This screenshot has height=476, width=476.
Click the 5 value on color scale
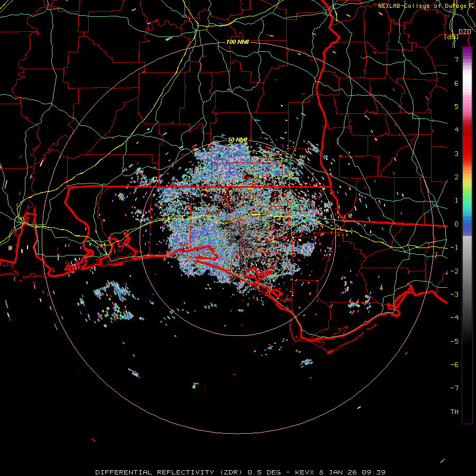[x=456, y=106]
